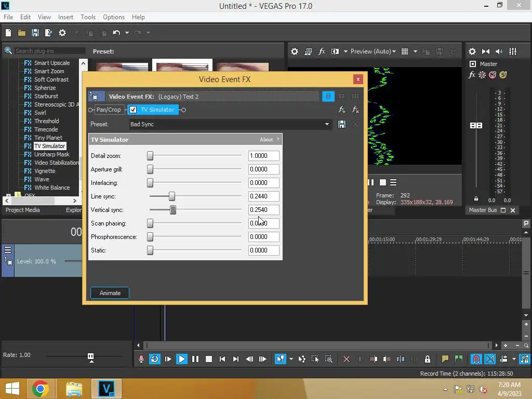Toggle preview on external monitor
The height and width of the screenshot is (399, 532).
pos(308,51)
